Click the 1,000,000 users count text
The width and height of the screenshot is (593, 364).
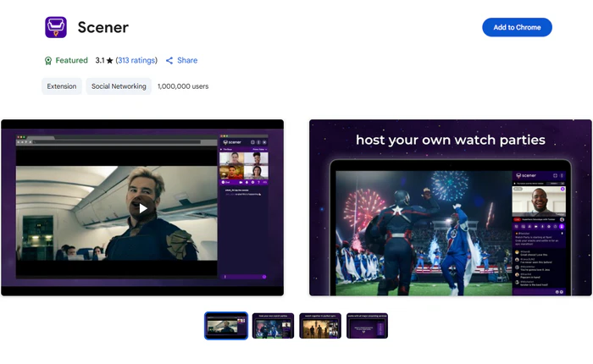(x=183, y=86)
